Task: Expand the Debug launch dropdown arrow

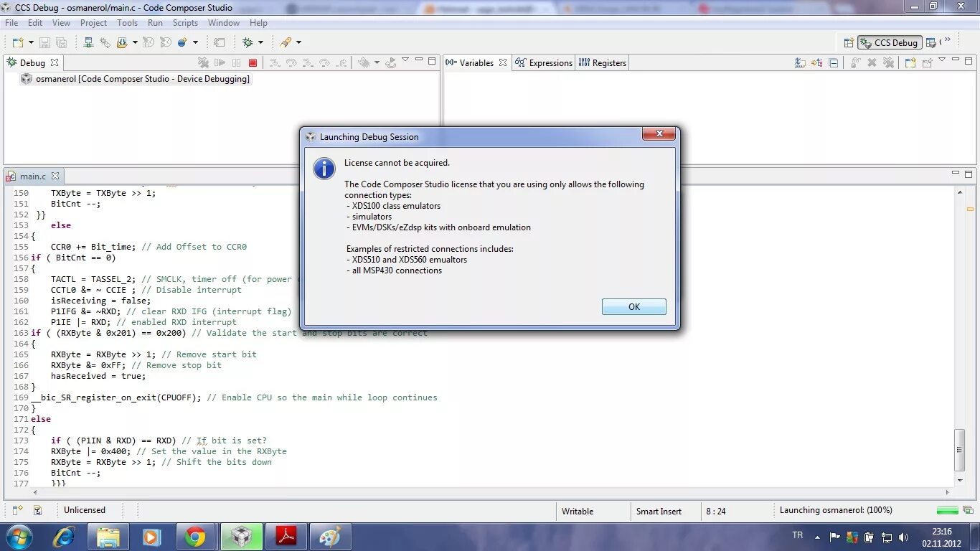Action: click(x=260, y=42)
